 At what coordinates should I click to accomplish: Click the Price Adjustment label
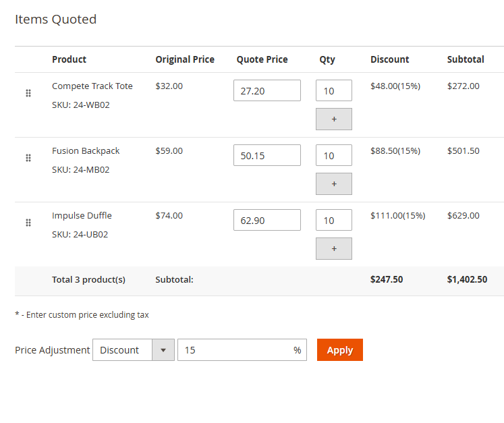pyautogui.click(x=53, y=350)
